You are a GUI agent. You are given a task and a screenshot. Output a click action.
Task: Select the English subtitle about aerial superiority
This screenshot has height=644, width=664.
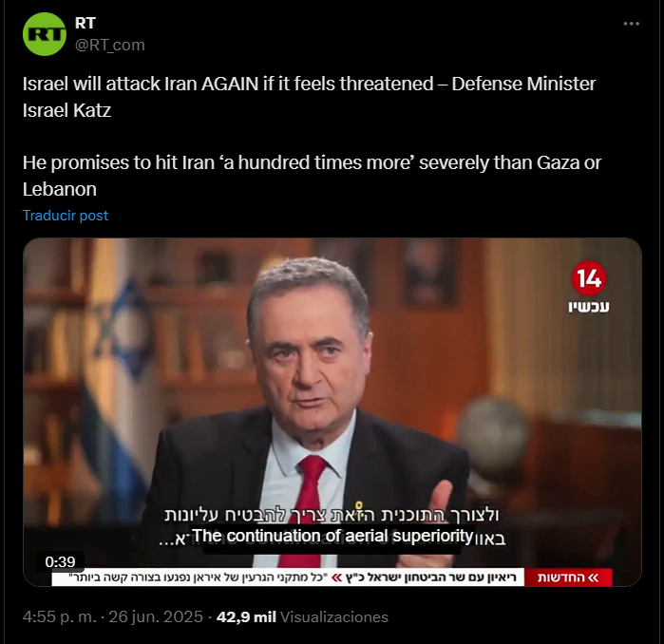click(332, 536)
